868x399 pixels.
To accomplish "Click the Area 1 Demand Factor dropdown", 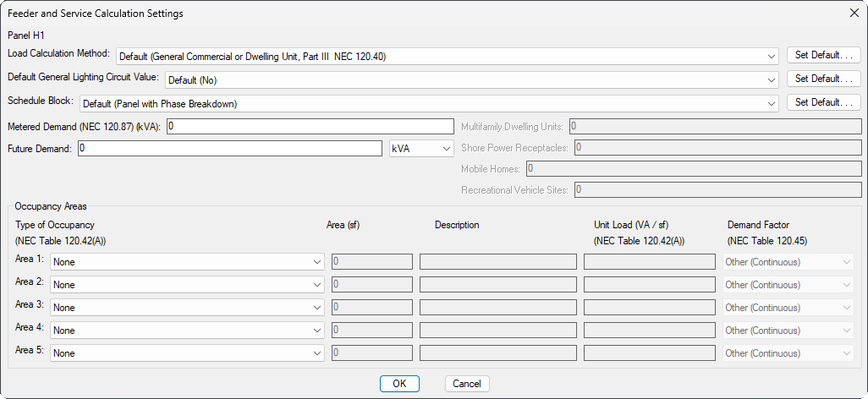I will [x=788, y=262].
